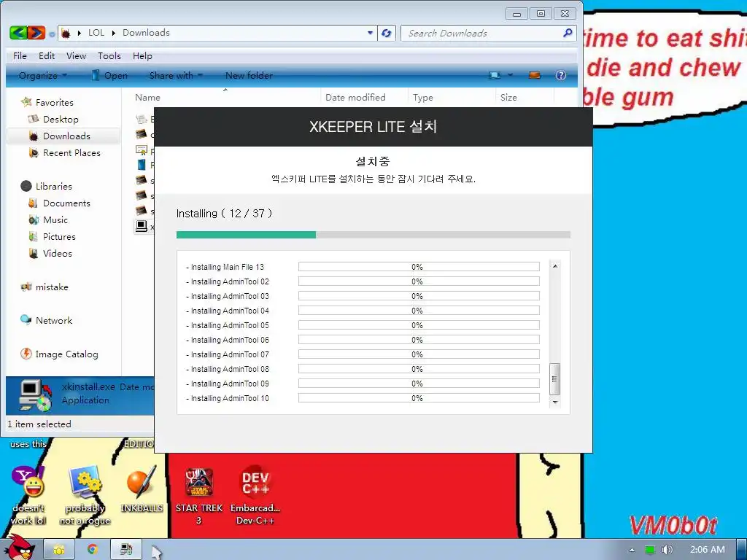This screenshot has height=560, width=747.
Task: Select the Desktop favorite in sidebar
Action: tap(61, 119)
